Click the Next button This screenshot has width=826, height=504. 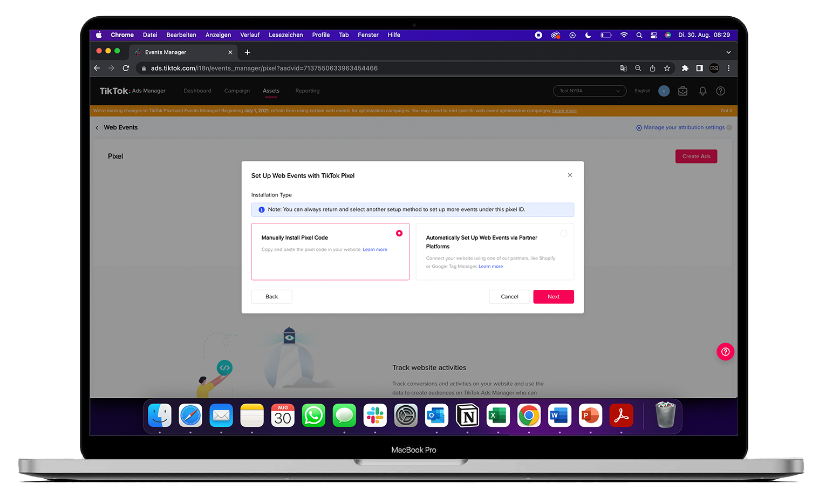(x=554, y=297)
